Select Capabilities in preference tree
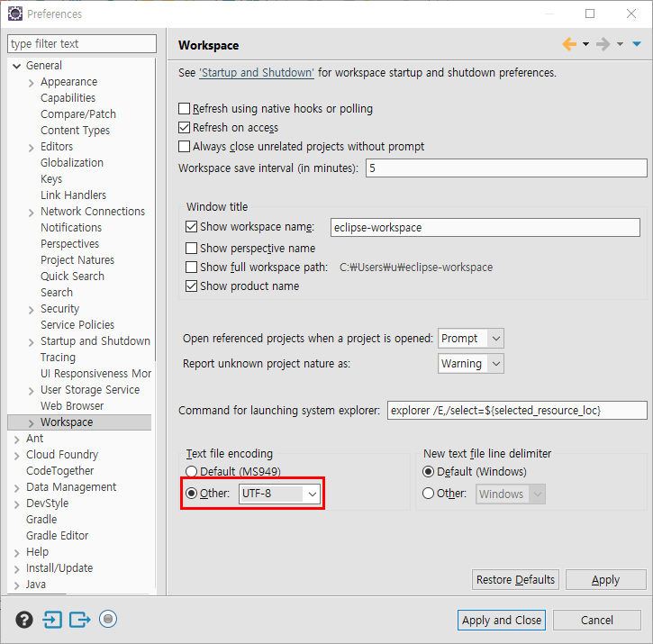The image size is (653, 644). [68, 98]
